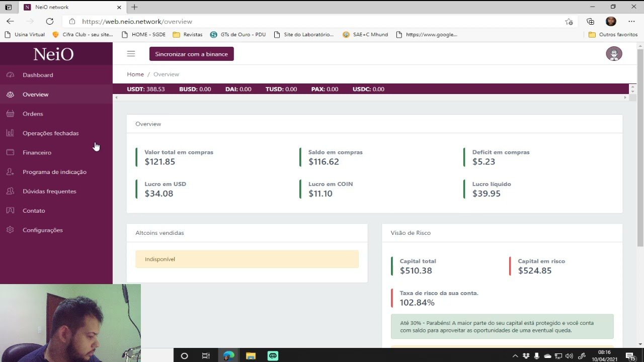
Task: Click the Operações fechadas chart icon
Action: (x=10, y=133)
